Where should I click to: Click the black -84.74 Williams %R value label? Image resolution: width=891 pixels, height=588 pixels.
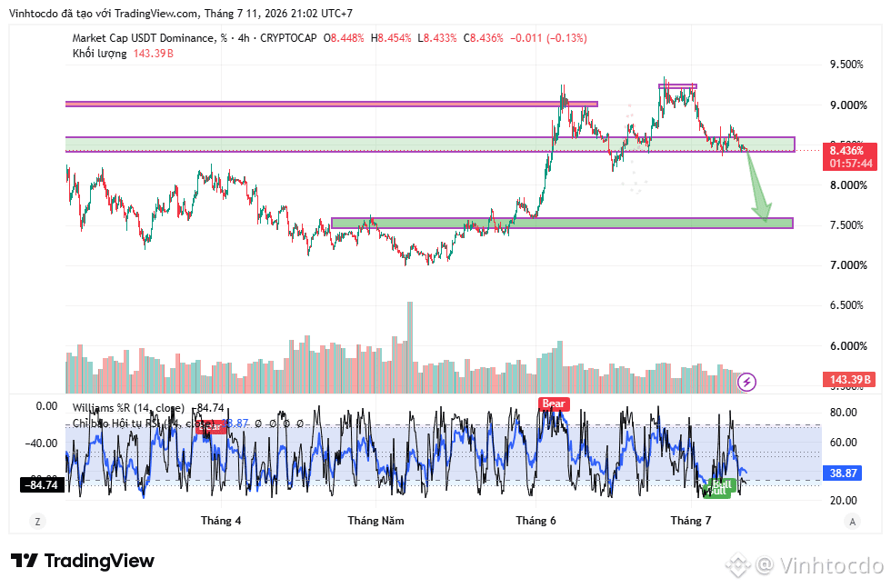coord(42,484)
